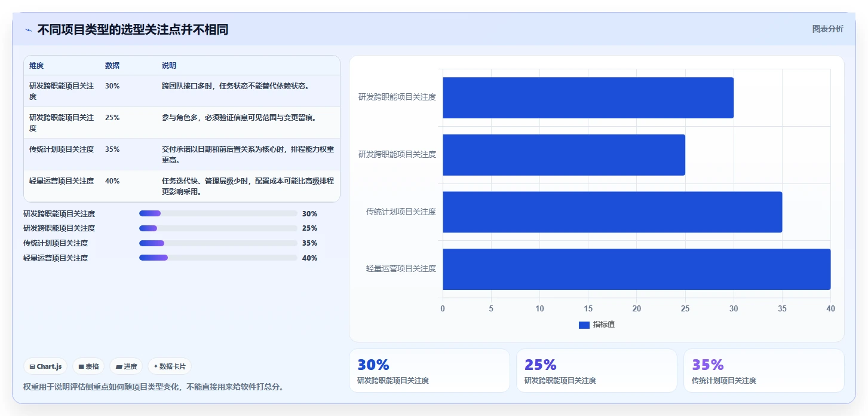Click the 图表分析 label in the header
This screenshot has height=416, width=868.
coord(827,29)
